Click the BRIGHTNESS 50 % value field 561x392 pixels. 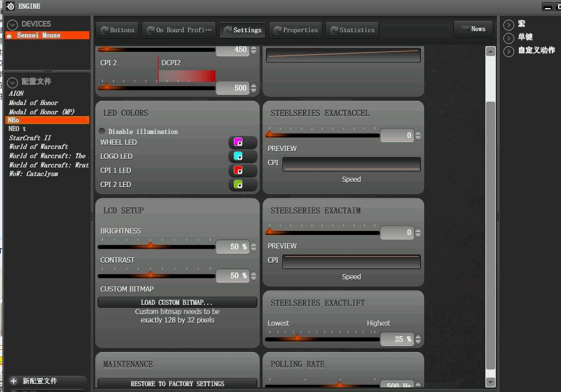tap(233, 247)
